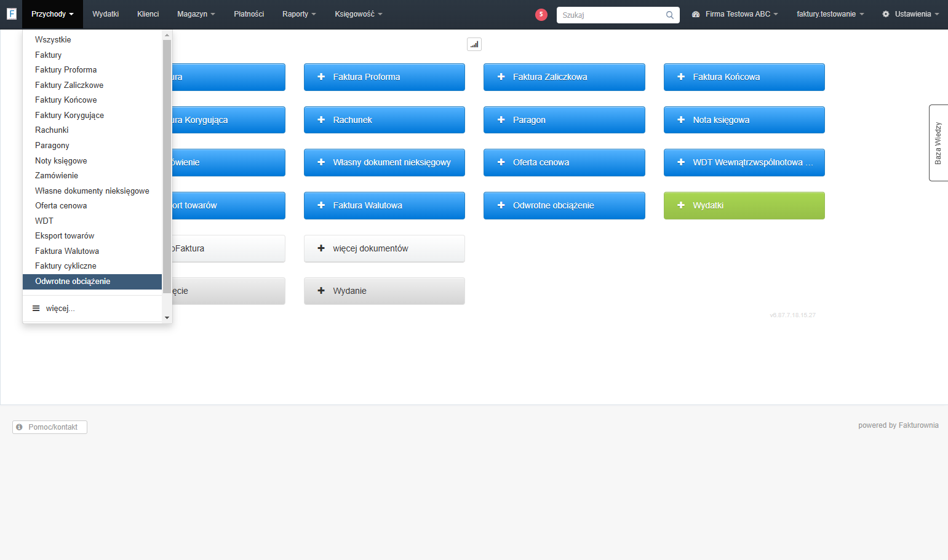This screenshot has width=948, height=560.
Task: Create a new Faktura Końcowa
Action: coord(744,77)
